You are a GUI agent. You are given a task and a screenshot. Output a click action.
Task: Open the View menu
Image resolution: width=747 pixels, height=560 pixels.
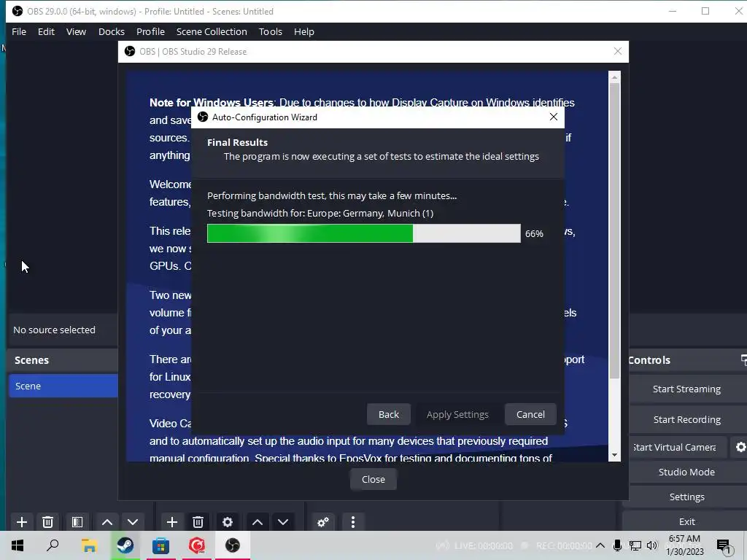76,31
